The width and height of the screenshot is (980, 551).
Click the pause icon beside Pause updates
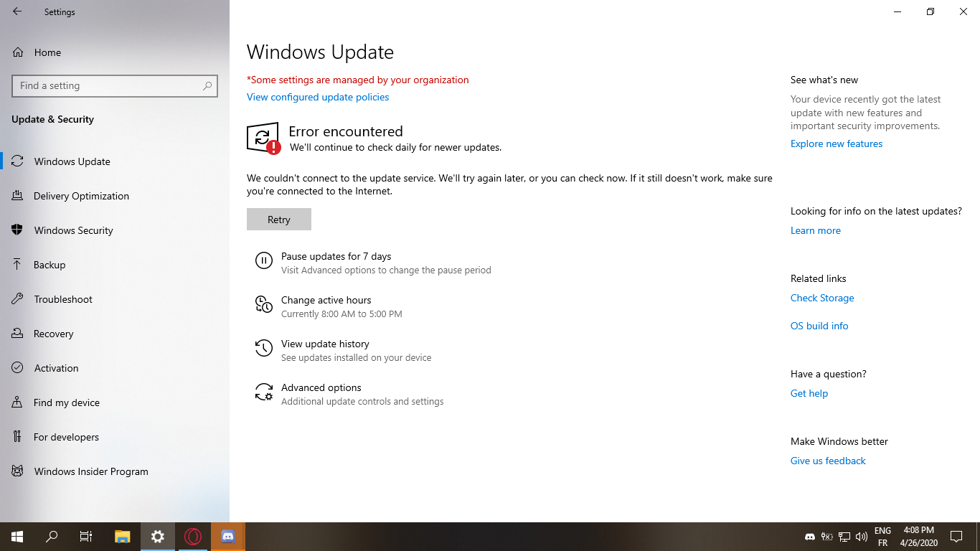[x=264, y=260]
